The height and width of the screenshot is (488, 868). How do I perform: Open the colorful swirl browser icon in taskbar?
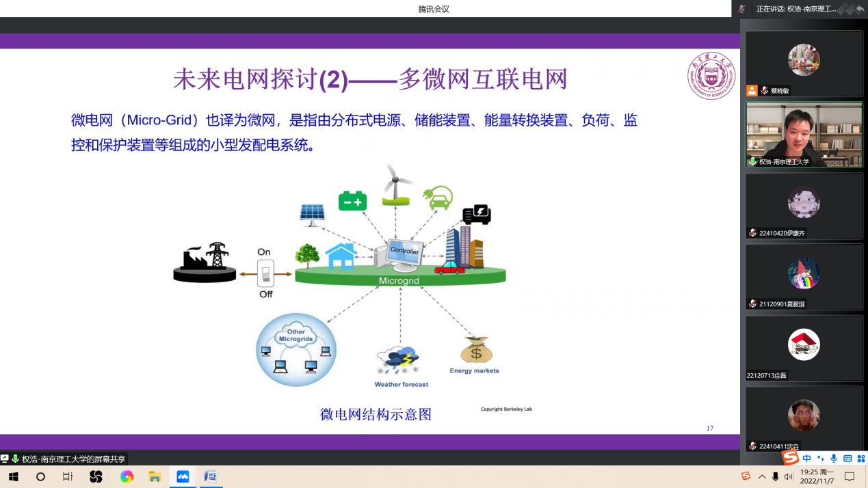(127, 476)
